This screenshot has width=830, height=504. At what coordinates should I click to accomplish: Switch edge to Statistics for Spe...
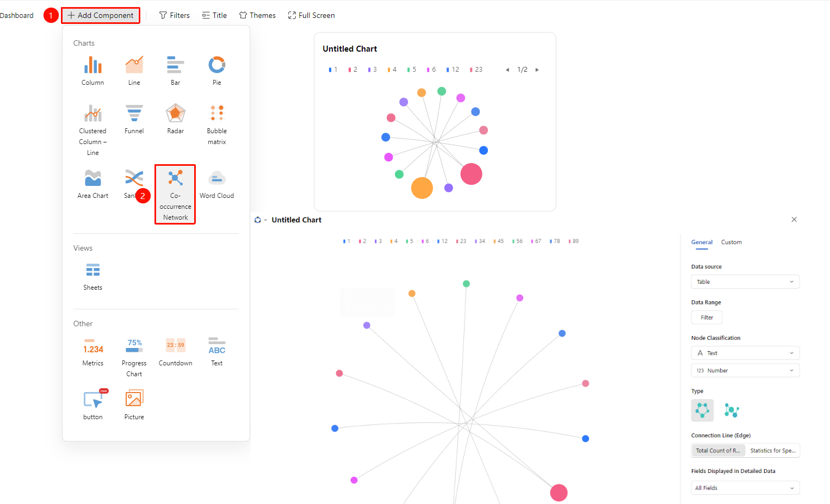point(772,451)
